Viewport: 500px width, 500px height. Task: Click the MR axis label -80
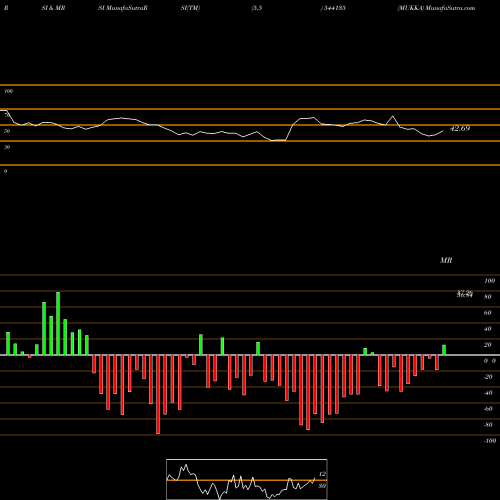pos(488,425)
